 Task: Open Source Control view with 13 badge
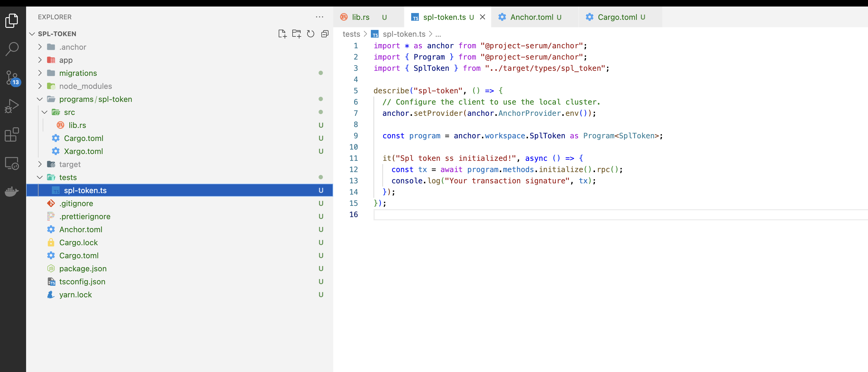pos(12,78)
